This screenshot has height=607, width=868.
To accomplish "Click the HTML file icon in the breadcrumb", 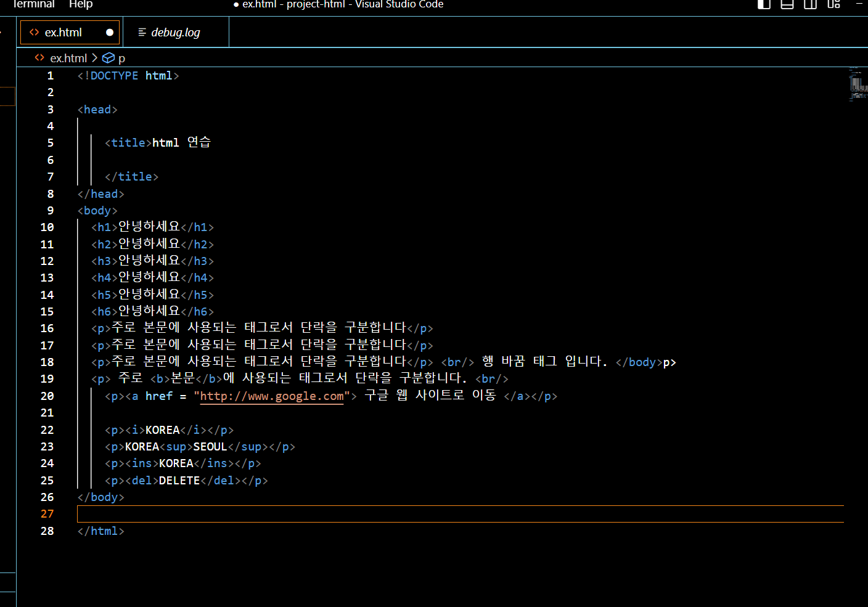I will point(39,57).
